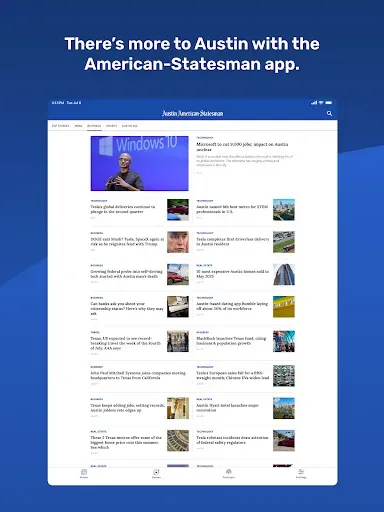Tap red Tesla car thumbnail for deliveries story

click(178, 210)
